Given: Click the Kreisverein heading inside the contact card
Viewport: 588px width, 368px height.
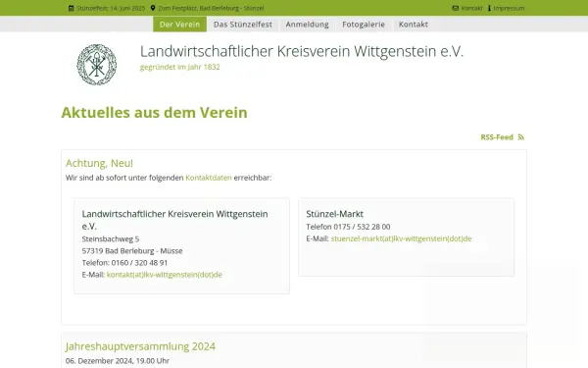Looking at the screenshot, I should pos(174,220).
